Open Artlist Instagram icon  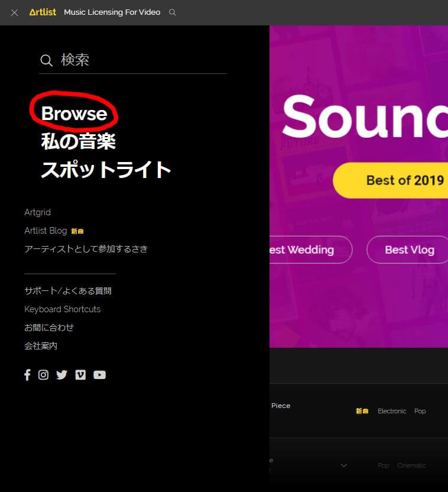(43, 375)
